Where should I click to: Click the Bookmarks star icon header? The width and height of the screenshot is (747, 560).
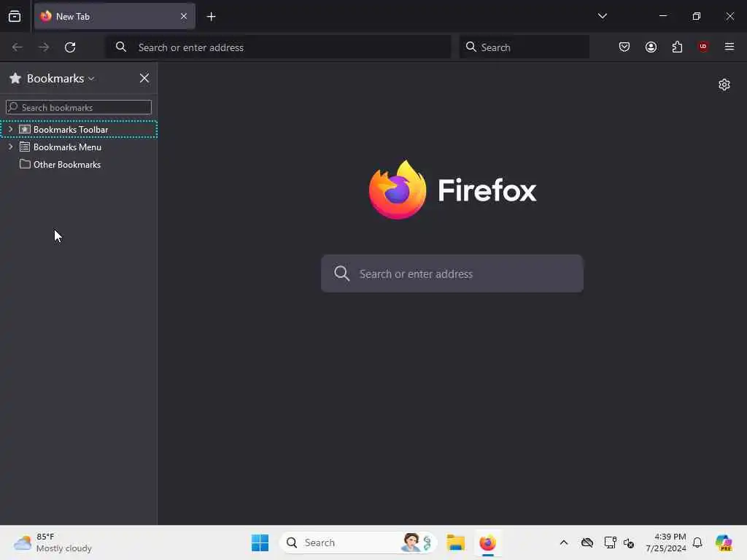click(15, 78)
